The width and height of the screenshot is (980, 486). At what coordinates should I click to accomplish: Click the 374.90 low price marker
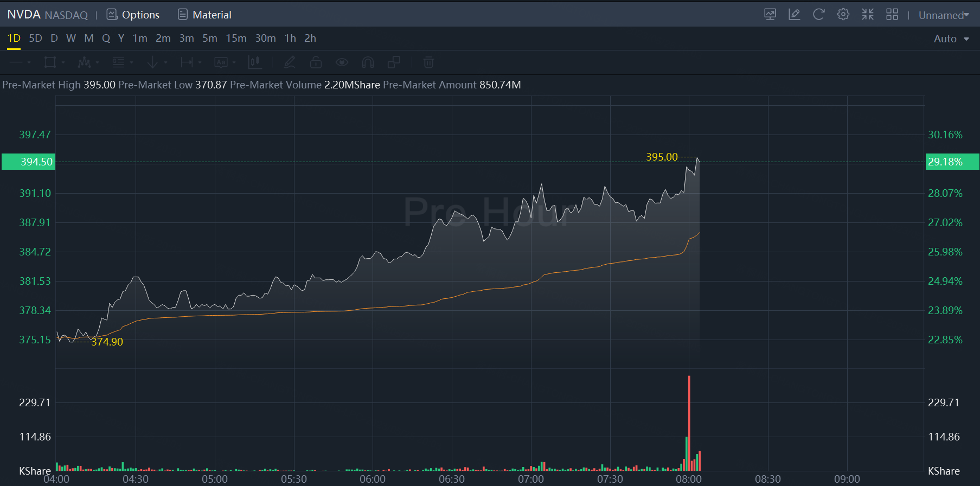(107, 342)
